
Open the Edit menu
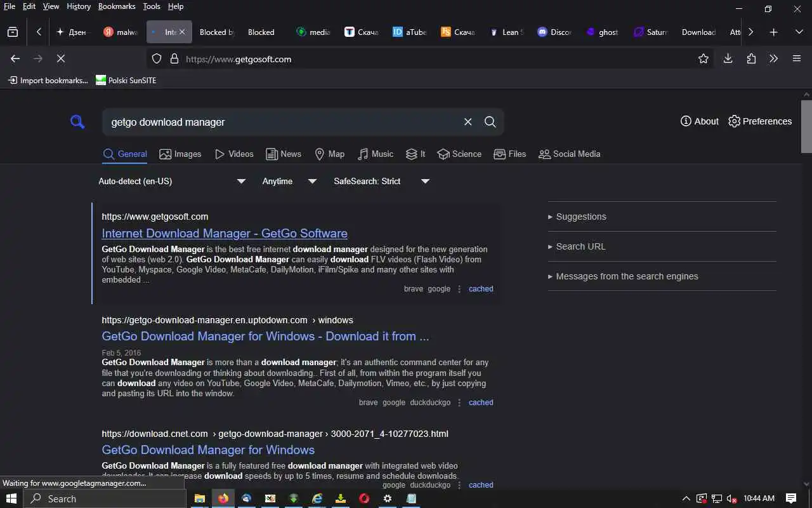[x=29, y=6]
